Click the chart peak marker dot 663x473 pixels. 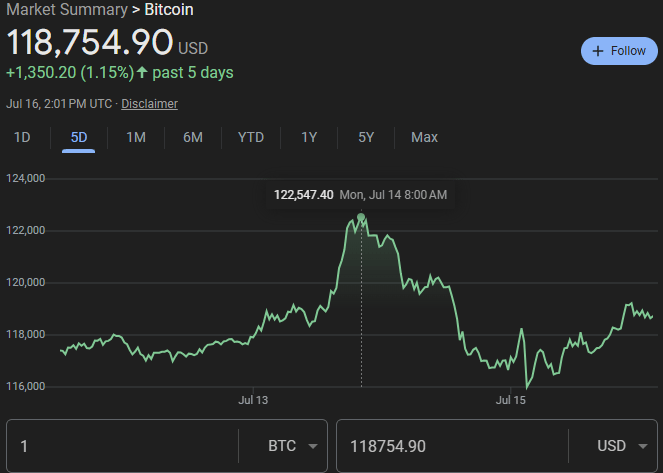[x=361, y=217]
